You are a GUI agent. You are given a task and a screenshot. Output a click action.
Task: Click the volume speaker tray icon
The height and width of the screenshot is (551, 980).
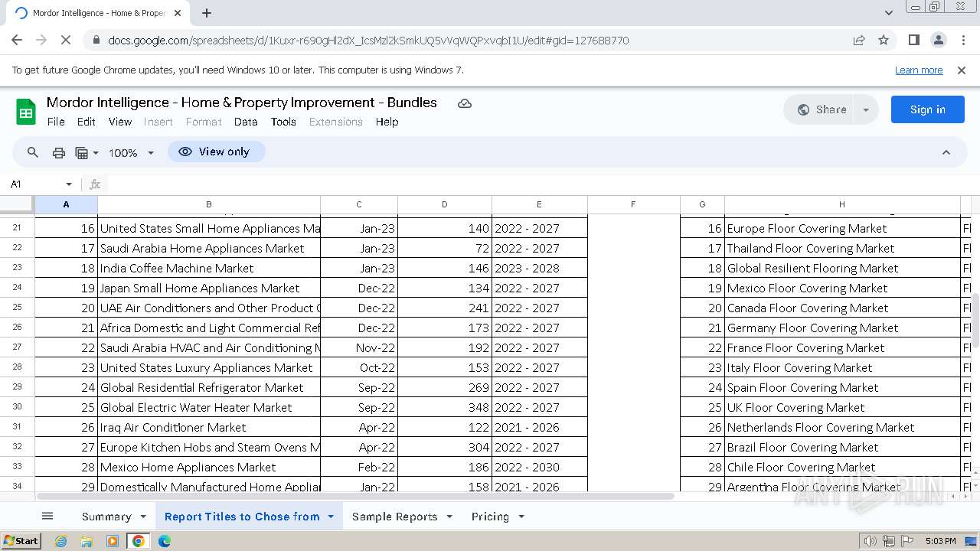(871, 541)
